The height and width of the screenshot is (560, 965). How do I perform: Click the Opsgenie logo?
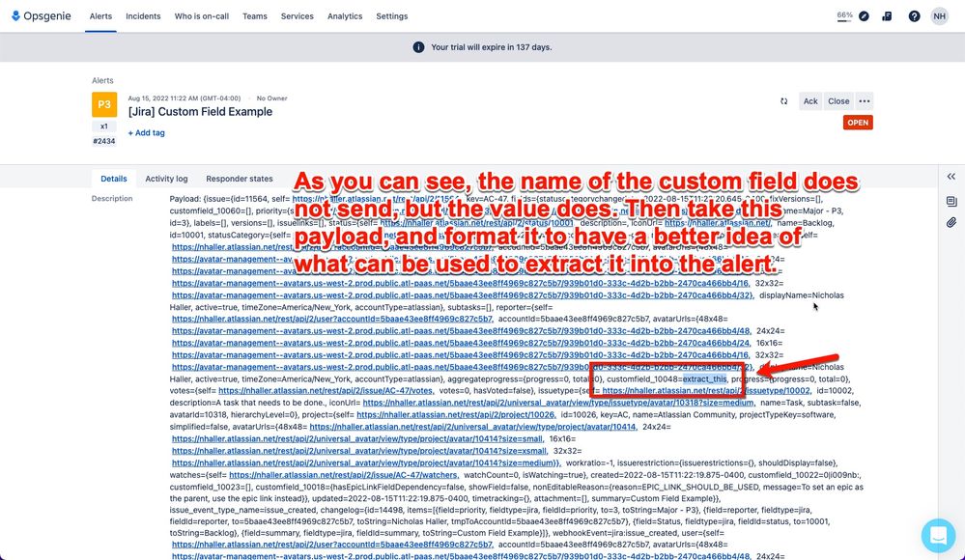42,16
